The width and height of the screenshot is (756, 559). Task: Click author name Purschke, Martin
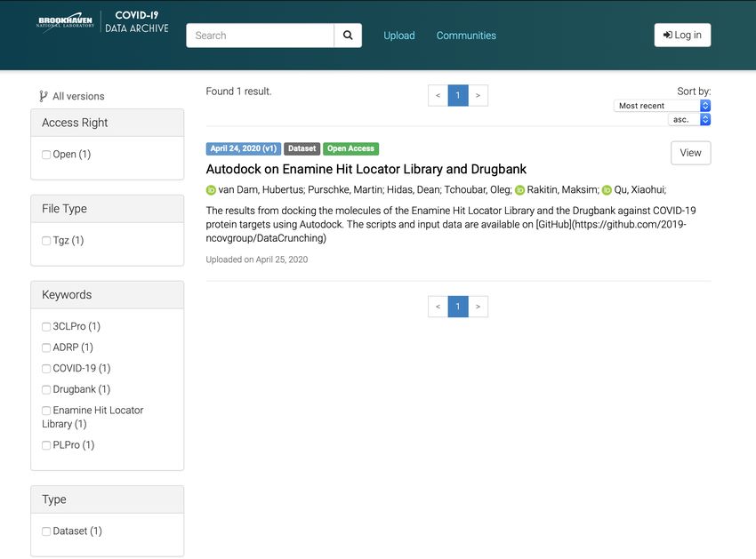coord(346,190)
